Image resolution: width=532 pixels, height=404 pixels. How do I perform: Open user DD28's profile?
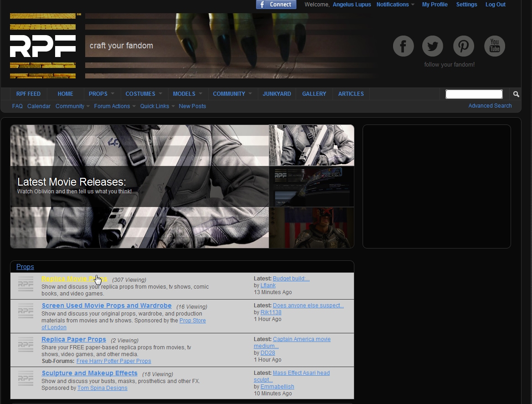pos(267,352)
